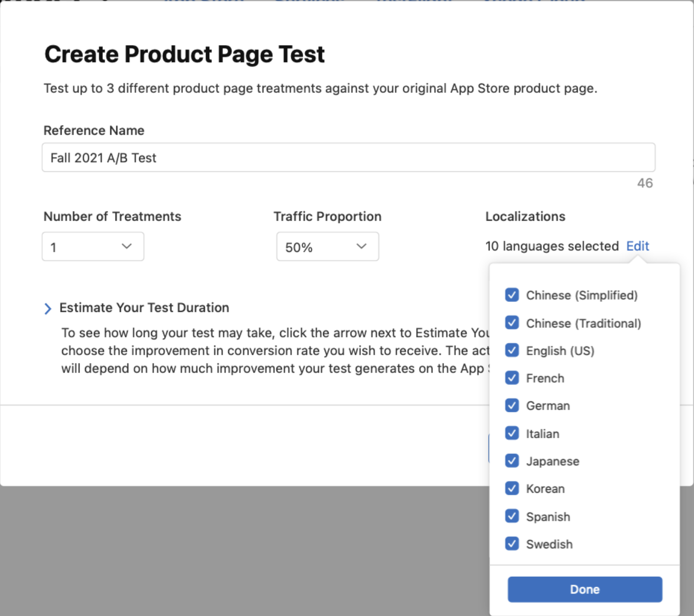
Task: Uncheck the Italian localization
Action: pyautogui.click(x=512, y=433)
